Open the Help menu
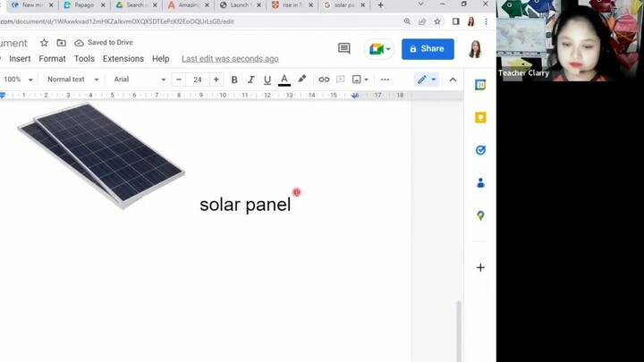 point(161,59)
